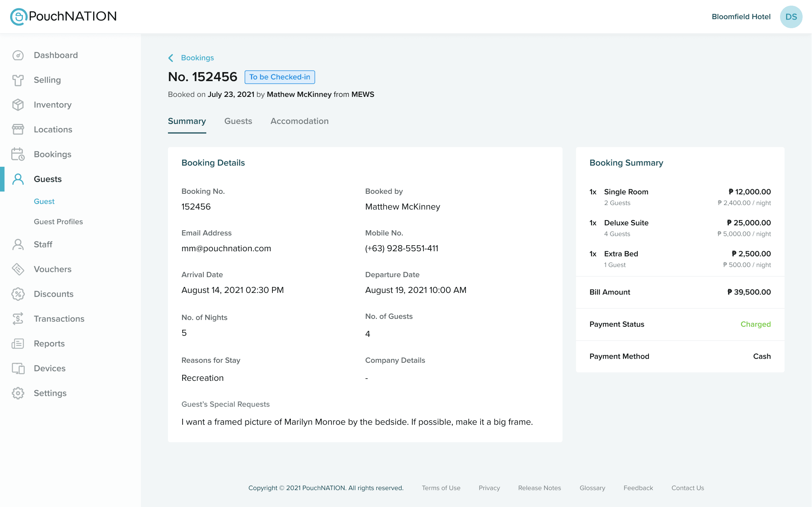Open the Guest Profiles sidebar link
This screenshot has height=507, width=812.
tap(58, 222)
